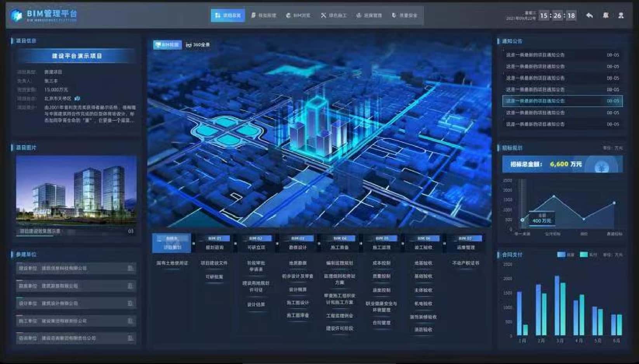The height and width of the screenshot is (364, 639).
Task: Open the user profile icon
Action: click(621, 16)
